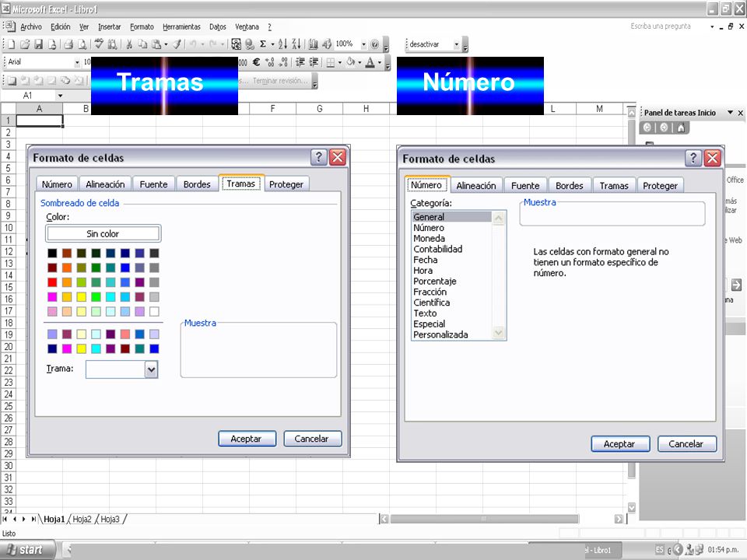Click the Copy icon
The width and height of the screenshot is (747, 560).
[142, 44]
